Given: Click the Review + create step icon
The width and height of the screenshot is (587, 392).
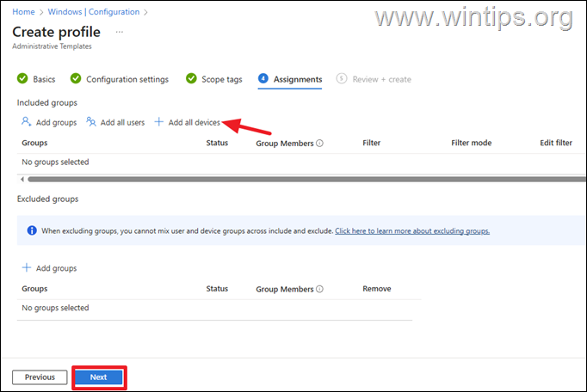Looking at the screenshot, I should point(342,78).
